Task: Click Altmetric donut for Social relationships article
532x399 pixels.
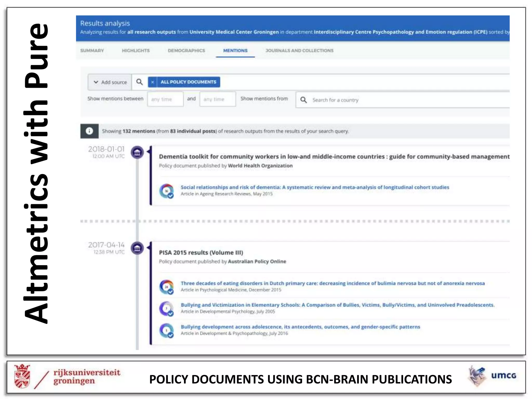Action: click(166, 191)
